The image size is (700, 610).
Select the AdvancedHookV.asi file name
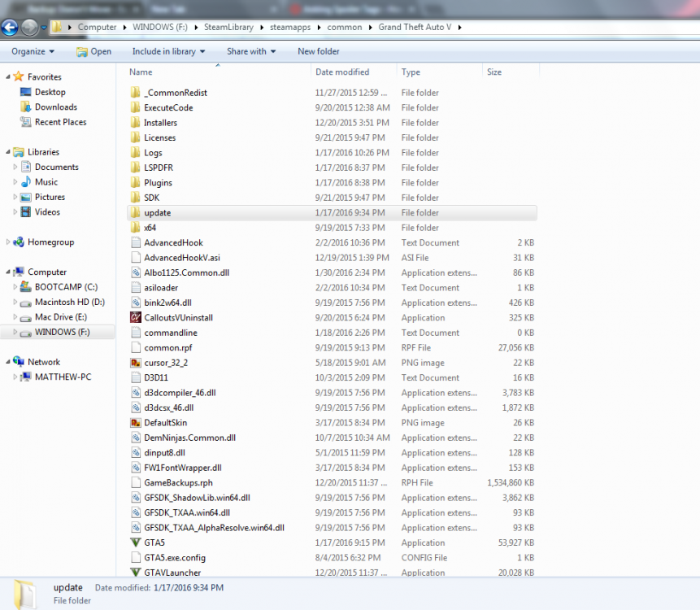(x=181, y=258)
